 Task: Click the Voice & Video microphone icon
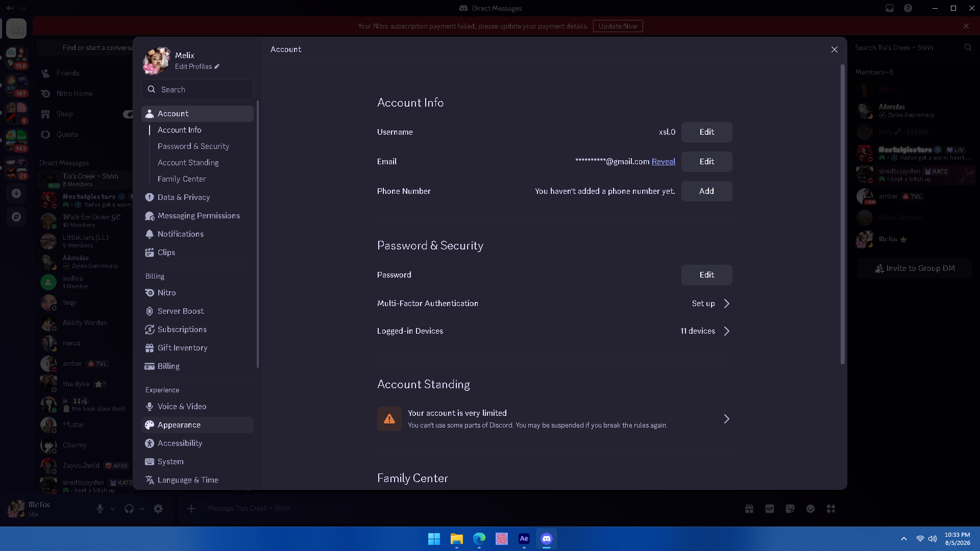pos(150,407)
